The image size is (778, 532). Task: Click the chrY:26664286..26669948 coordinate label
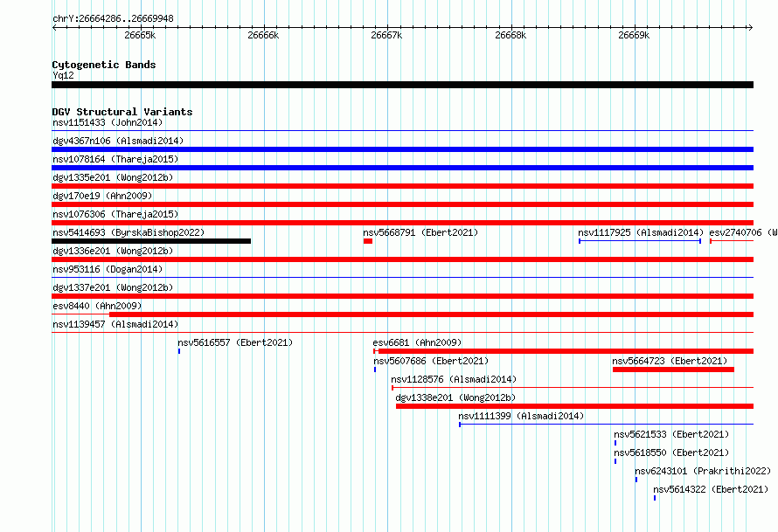(113, 18)
